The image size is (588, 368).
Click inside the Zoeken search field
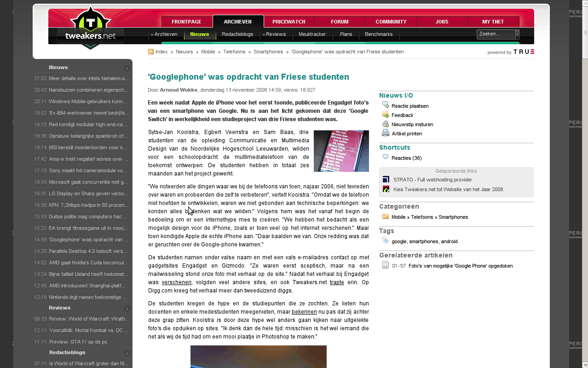tap(496, 34)
